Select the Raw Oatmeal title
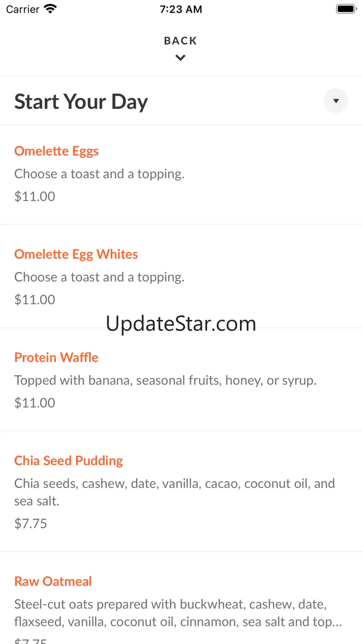The image size is (362, 644). [53, 581]
